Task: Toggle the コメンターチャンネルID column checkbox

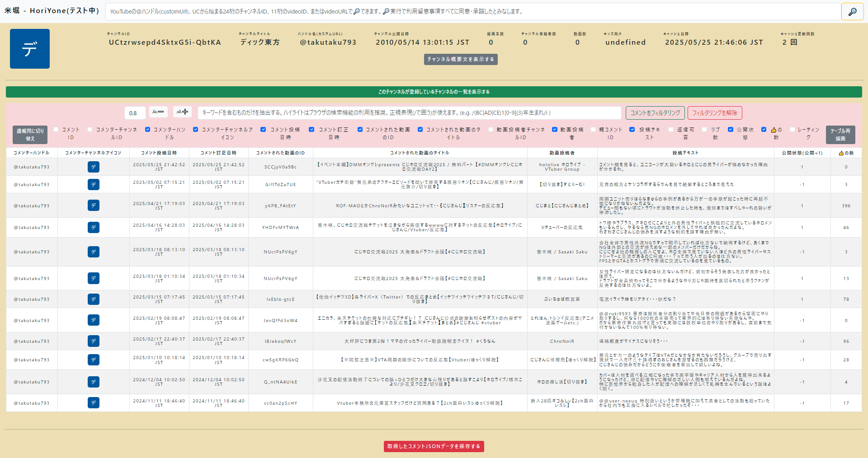Action: tap(90, 130)
